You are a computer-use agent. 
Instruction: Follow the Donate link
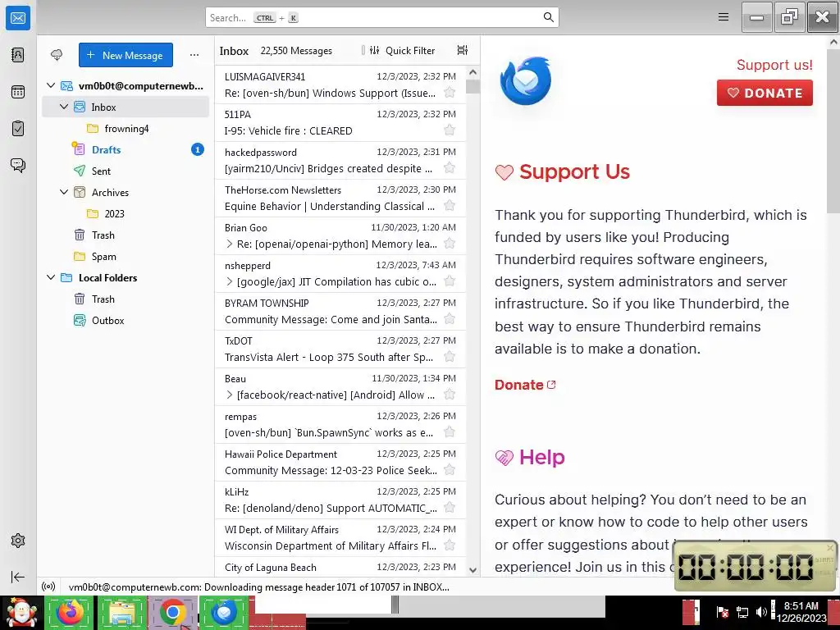coord(525,385)
